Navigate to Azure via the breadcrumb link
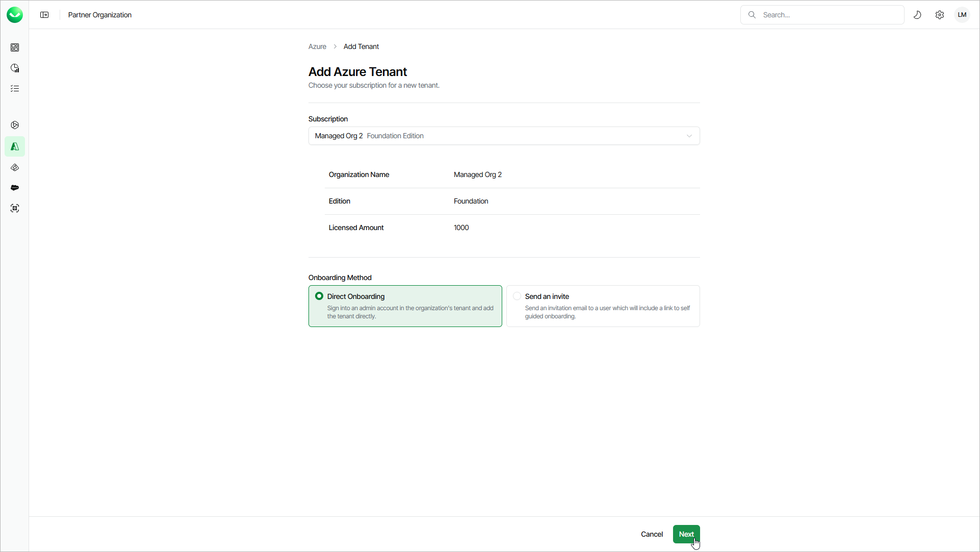980x552 pixels. tap(317, 46)
